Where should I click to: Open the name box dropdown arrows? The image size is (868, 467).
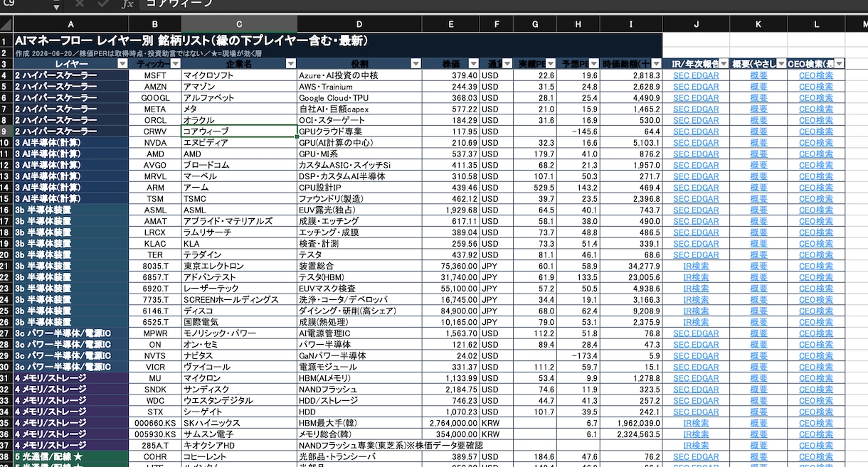tap(57, 4)
